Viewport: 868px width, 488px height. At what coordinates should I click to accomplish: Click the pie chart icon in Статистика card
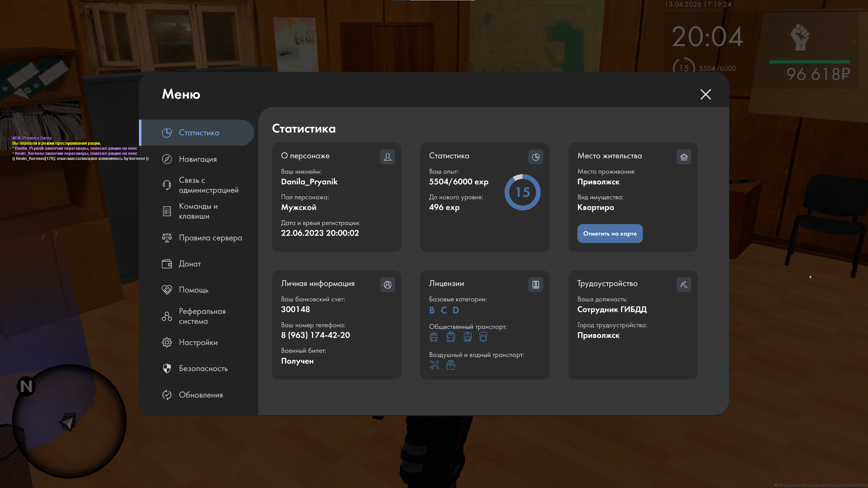click(535, 157)
